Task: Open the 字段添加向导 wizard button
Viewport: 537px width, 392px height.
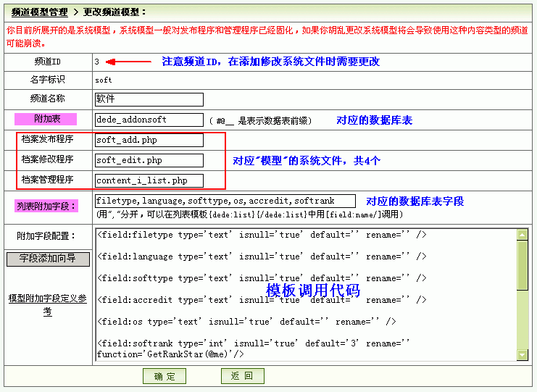Action: (x=48, y=259)
